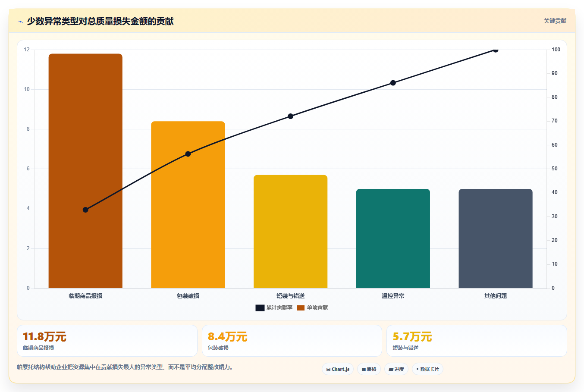This screenshot has width=584, height=392.
Task: Click the x-axis label 临期商品报损
Action: coord(85,296)
